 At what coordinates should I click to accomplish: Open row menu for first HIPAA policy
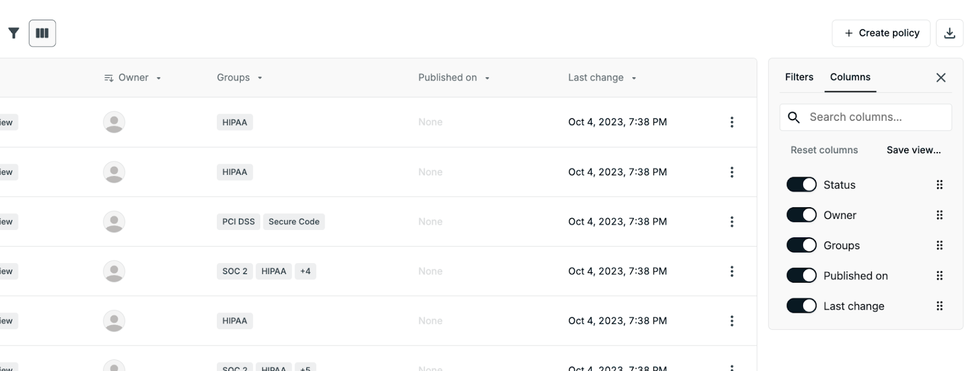[x=731, y=122]
